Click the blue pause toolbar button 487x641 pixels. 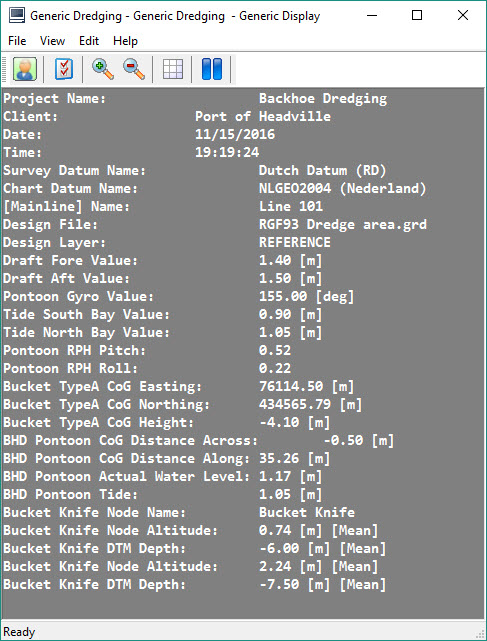pyautogui.click(x=212, y=69)
